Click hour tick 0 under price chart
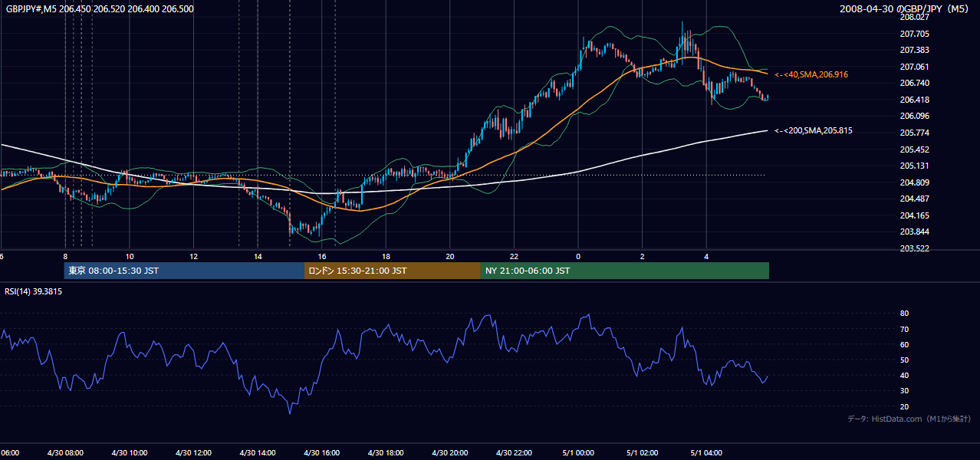This screenshot has width=980, height=460. [x=578, y=256]
